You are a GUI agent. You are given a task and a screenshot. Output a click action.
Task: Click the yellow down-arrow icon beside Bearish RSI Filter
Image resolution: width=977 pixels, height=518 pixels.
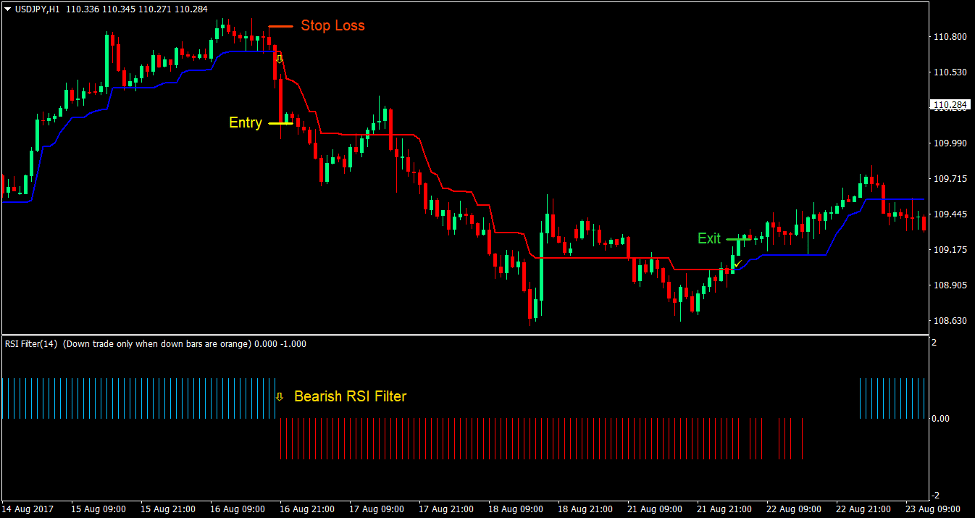(280, 396)
